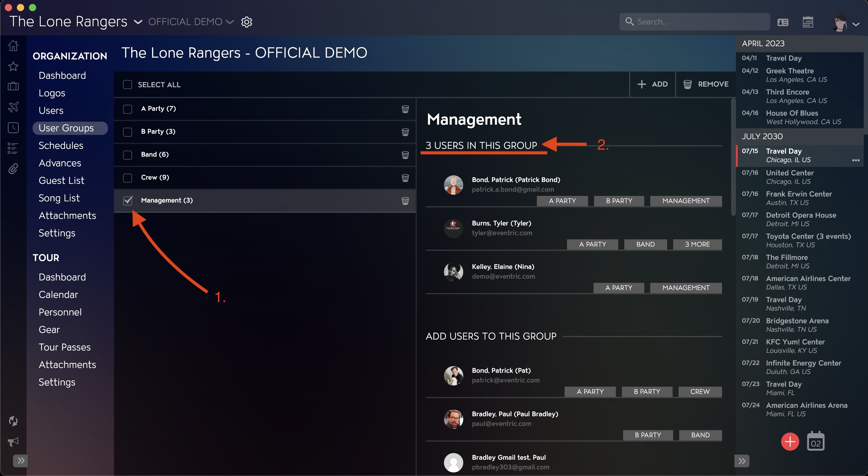Click MANAGEMENT tag on Bond, Patrick row
The image size is (868, 476).
686,201
